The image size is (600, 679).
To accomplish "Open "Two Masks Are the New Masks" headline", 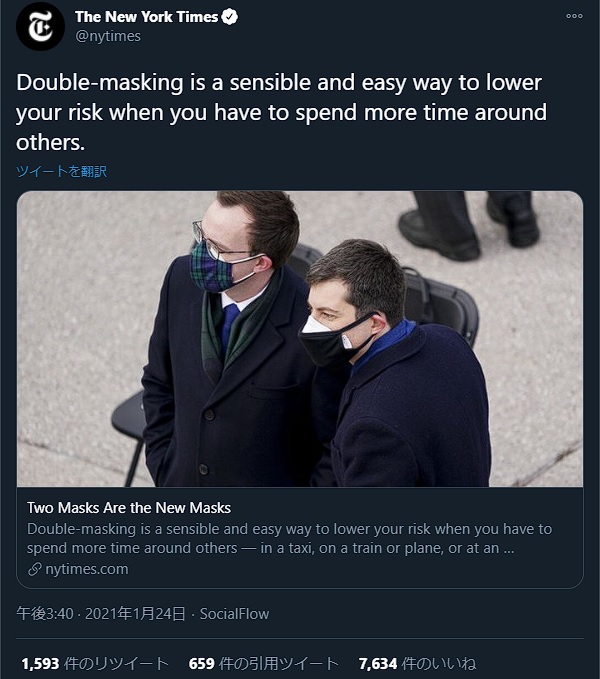I will click(x=129, y=508).
